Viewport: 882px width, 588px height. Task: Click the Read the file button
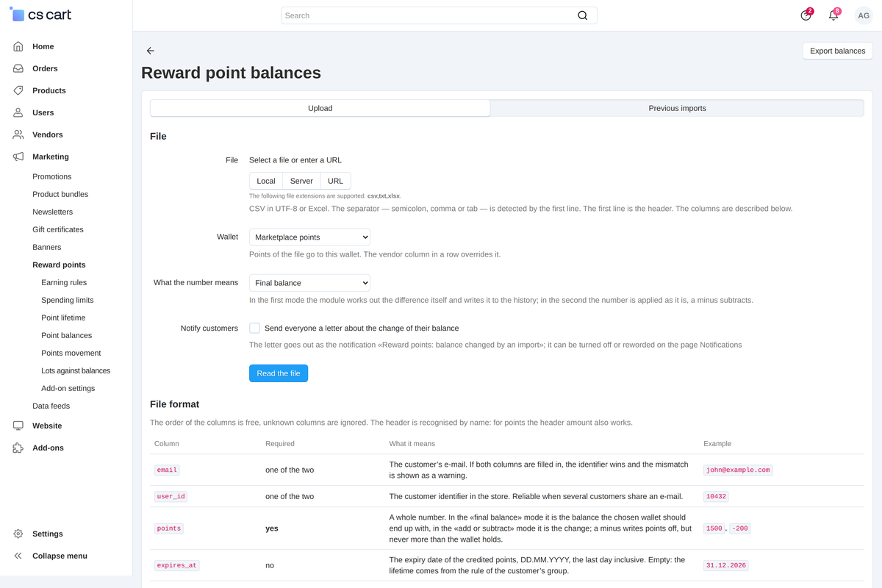279,373
